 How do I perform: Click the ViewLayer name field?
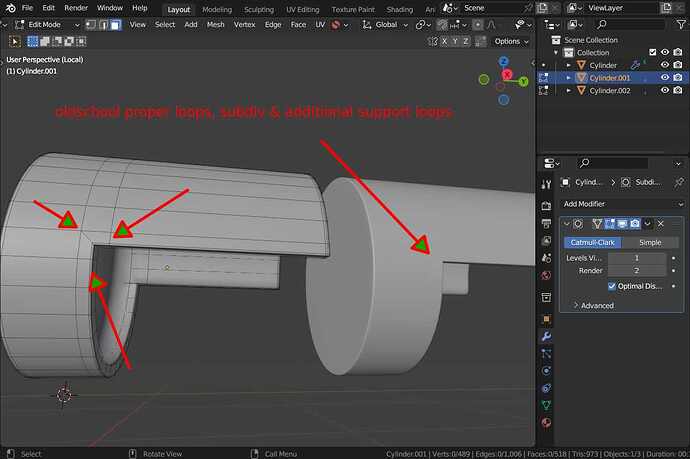(x=622, y=8)
